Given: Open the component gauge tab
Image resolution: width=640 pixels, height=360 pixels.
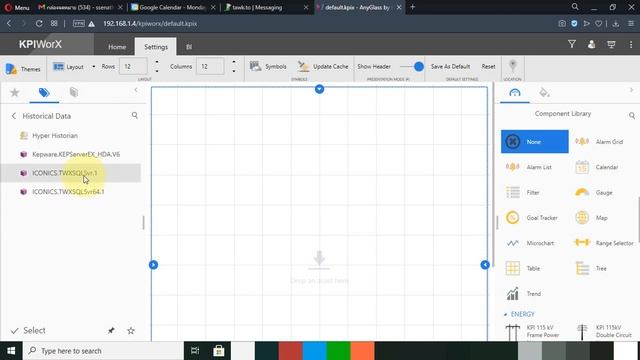Looking at the screenshot, I should 515,93.
